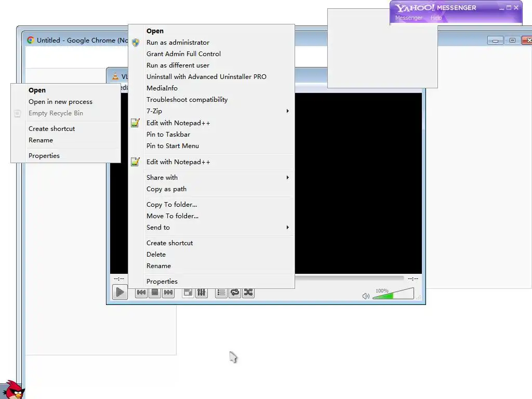Viewport: 532px width, 399px height.
Task: Click the greyed recycle bin icon
Action: click(x=18, y=113)
